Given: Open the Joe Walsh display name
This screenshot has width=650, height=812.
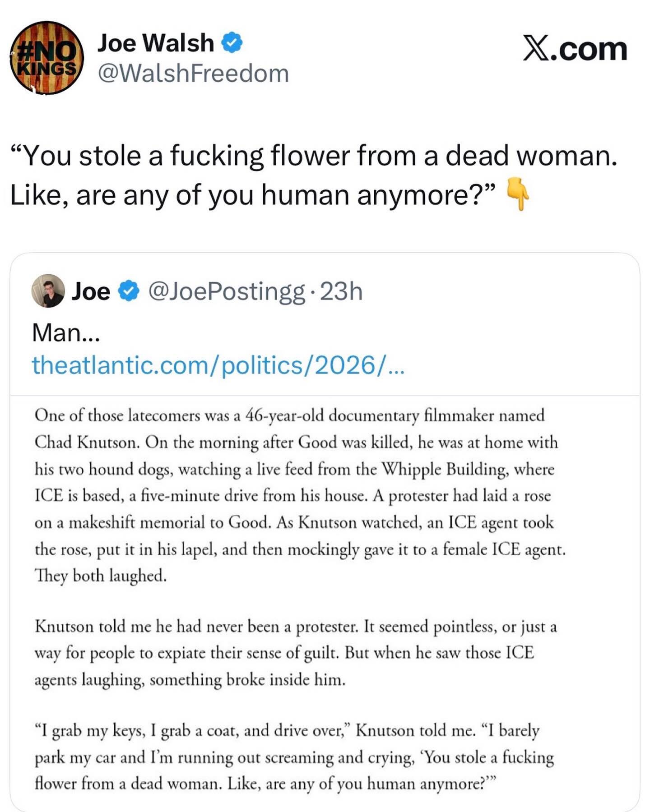Looking at the screenshot, I should point(156,43).
